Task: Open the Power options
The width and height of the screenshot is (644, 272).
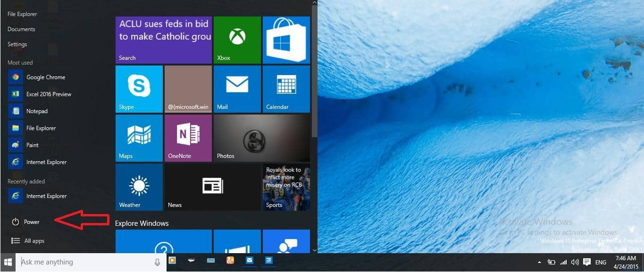Action: 26,222
